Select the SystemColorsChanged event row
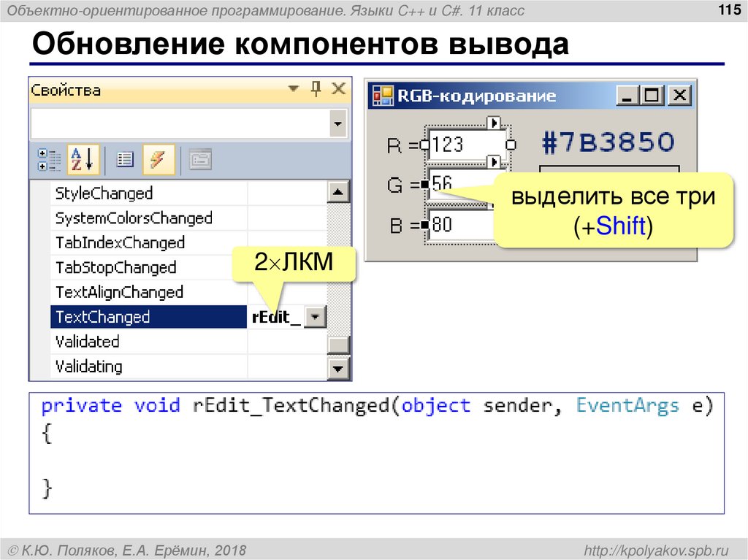 pos(188,218)
